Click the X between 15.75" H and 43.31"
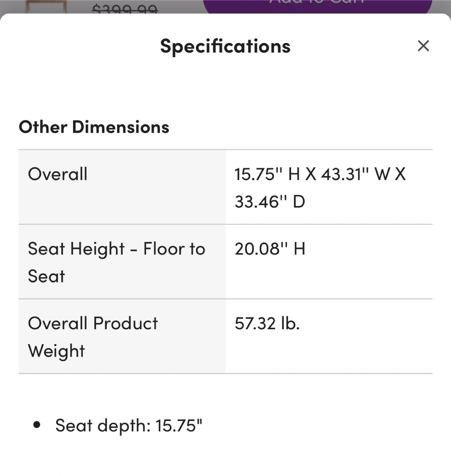 (x=311, y=174)
